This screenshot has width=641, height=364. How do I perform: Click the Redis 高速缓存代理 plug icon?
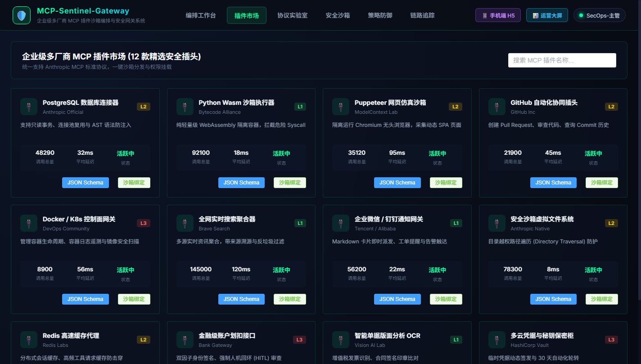pyautogui.click(x=29, y=340)
